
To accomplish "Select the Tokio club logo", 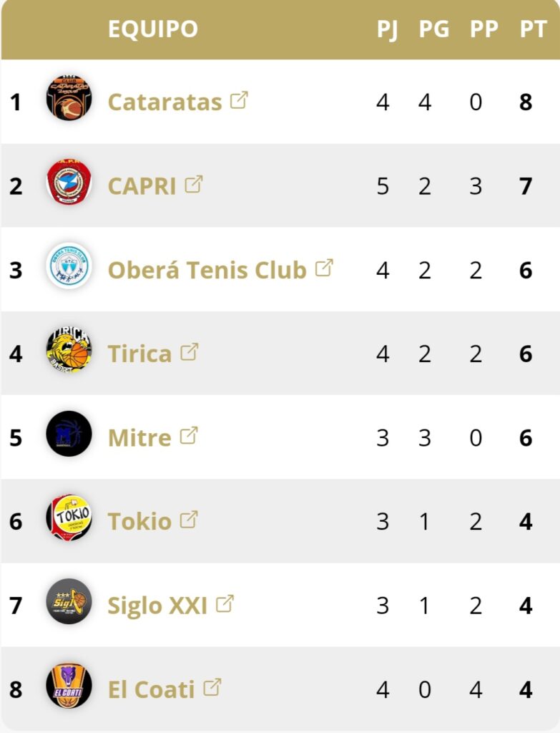I will [69, 518].
